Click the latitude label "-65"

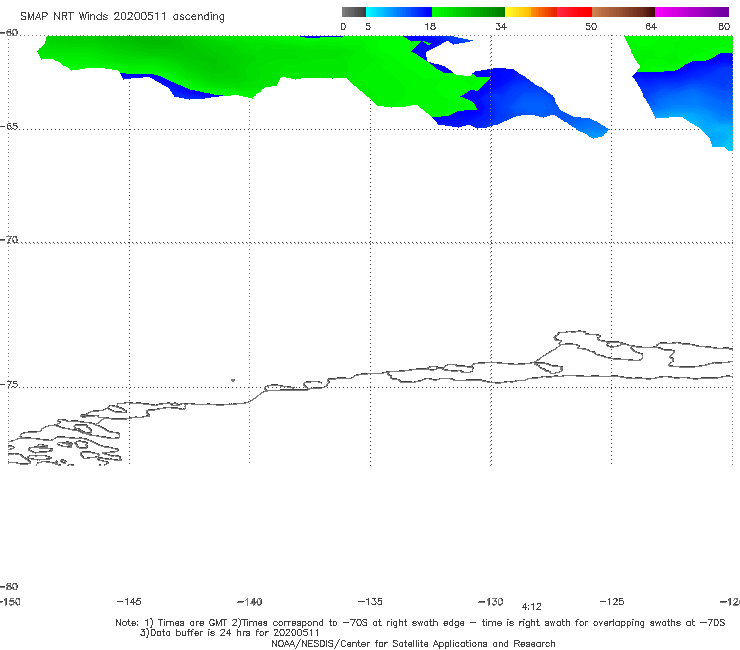click(x=9, y=127)
